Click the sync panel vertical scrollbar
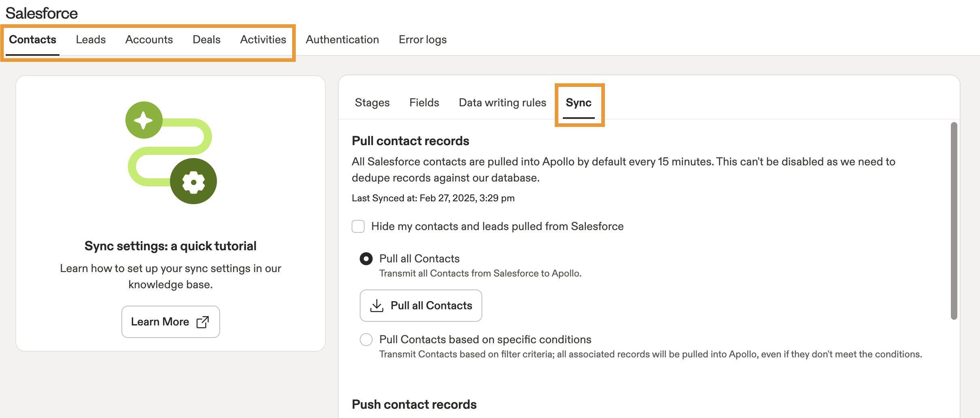The image size is (980, 418). click(954, 221)
